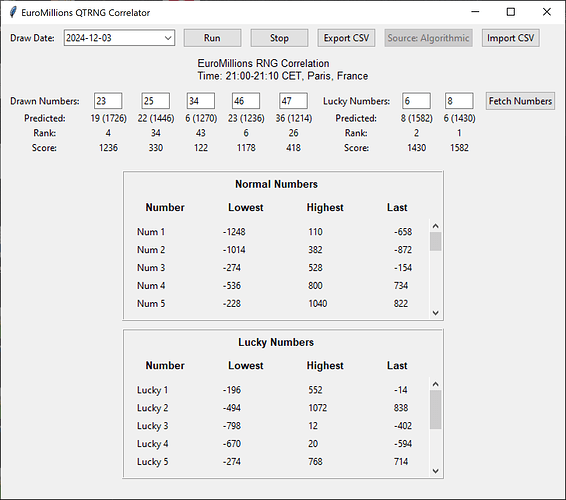Screen dimensions: 566x500
Task: Click predicted value 22 (1446)
Action: pos(156,118)
